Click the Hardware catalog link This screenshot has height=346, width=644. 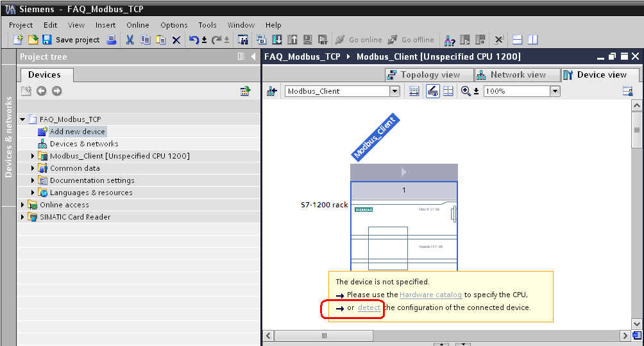430,295
